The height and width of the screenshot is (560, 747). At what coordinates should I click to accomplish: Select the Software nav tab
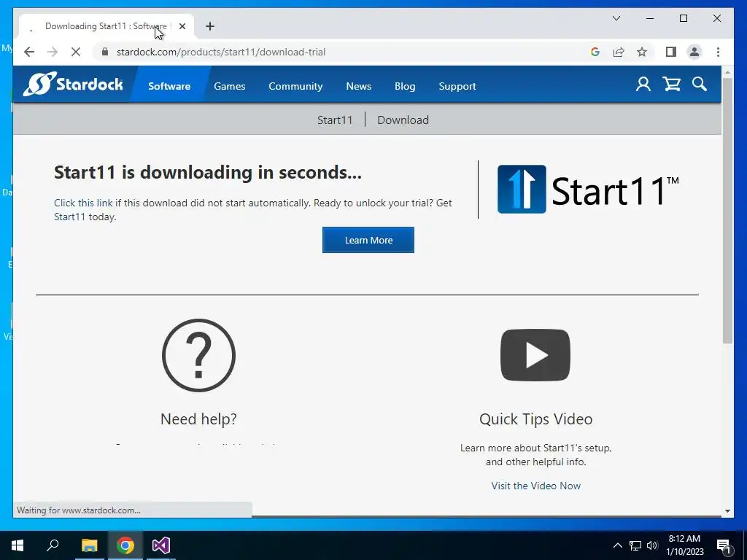[x=169, y=86]
